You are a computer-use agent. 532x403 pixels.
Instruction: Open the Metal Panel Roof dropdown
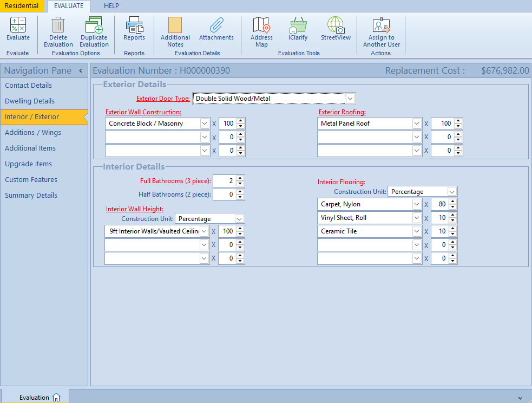pos(416,123)
